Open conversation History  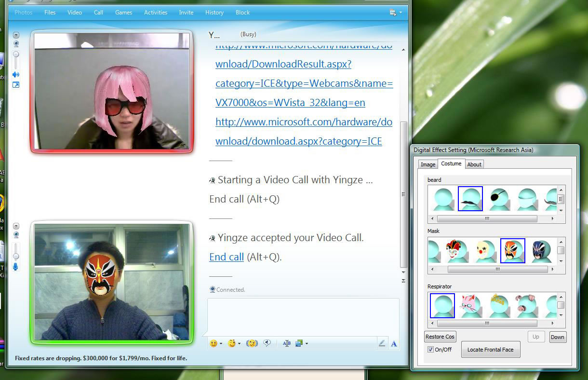[214, 13]
